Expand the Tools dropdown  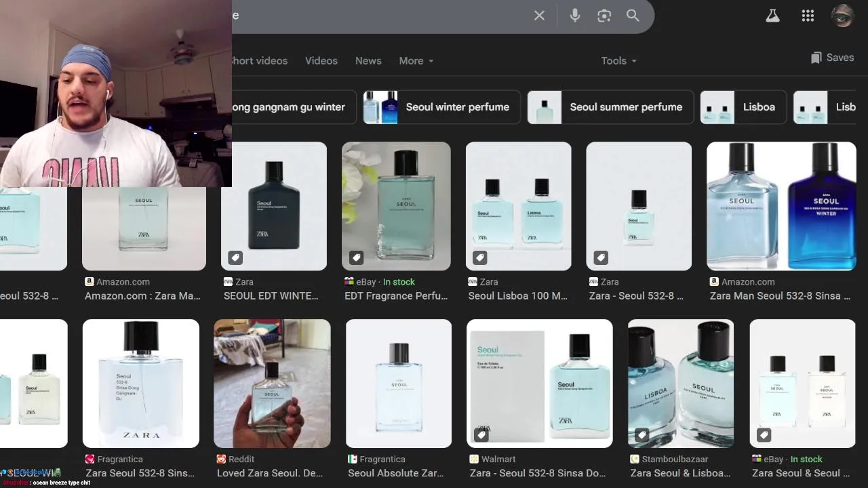point(618,60)
